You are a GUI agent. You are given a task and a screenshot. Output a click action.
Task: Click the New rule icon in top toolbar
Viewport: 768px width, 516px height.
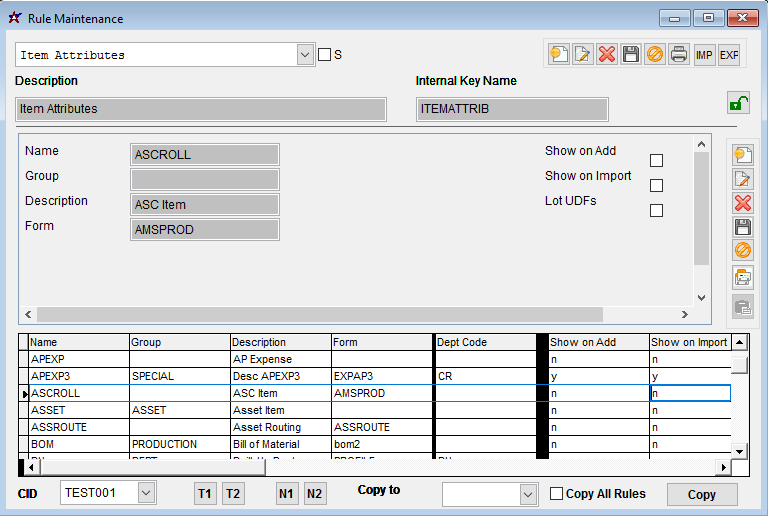[x=558, y=54]
